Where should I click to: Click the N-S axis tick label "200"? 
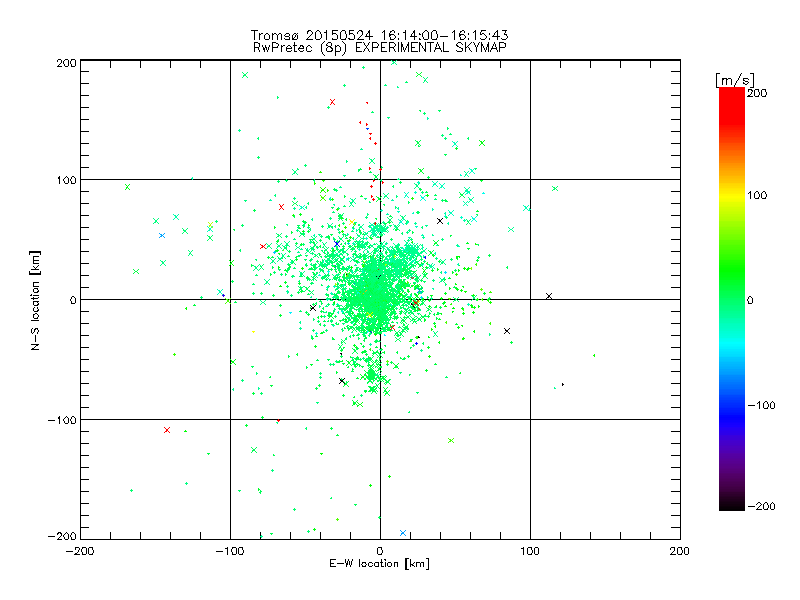(x=66, y=63)
